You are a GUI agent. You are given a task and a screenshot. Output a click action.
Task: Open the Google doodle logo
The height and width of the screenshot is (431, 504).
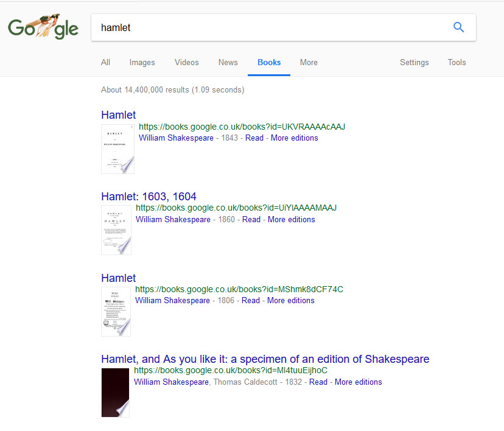coord(43,27)
